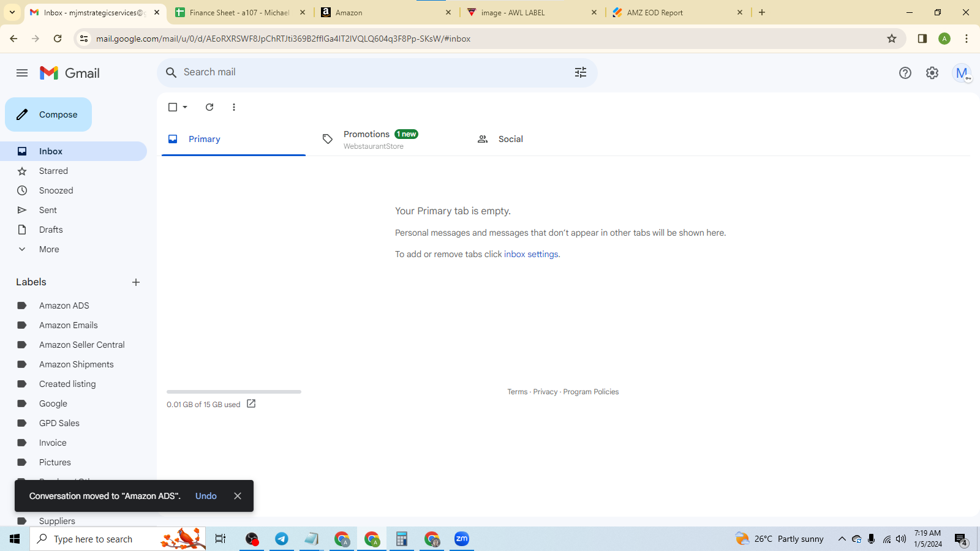Click the search magnifier icon

click(171, 72)
